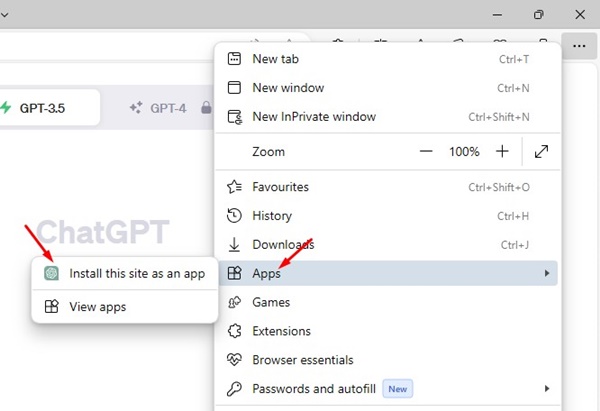Click the GPT-3.5 lightning bolt icon
This screenshot has width=600, height=411.
[x=5, y=108]
